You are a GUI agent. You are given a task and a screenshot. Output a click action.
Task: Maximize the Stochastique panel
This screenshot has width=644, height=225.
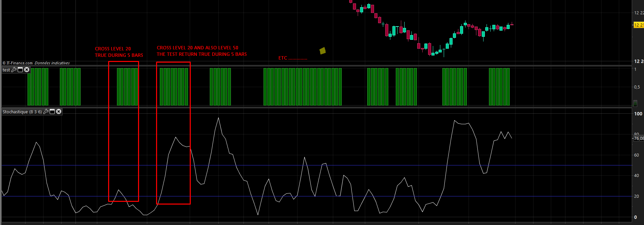point(52,112)
